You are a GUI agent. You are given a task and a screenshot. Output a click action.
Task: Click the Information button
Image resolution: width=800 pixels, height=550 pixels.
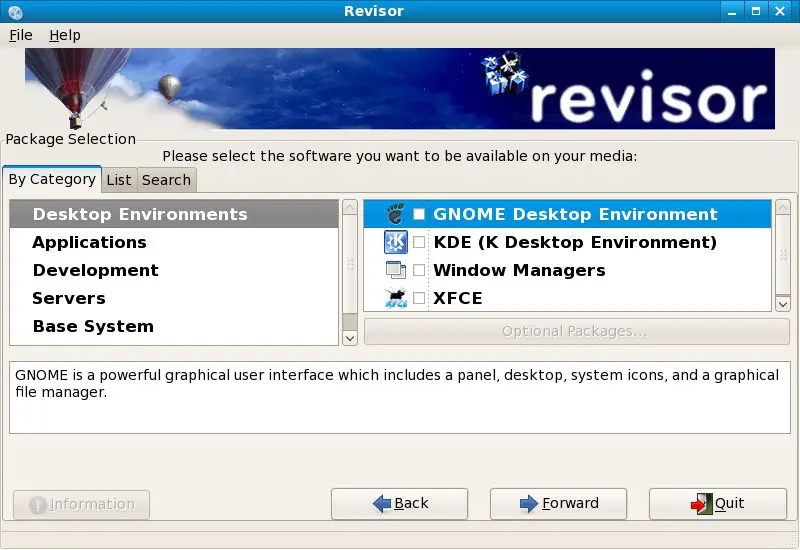pyautogui.click(x=82, y=505)
